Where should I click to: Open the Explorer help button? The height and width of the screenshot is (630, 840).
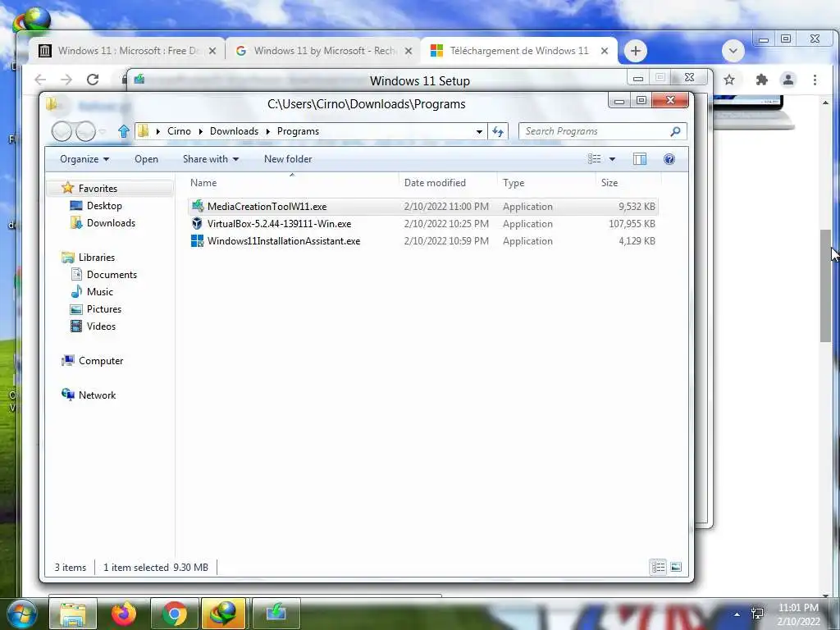pyautogui.click(x=669, y=159)
